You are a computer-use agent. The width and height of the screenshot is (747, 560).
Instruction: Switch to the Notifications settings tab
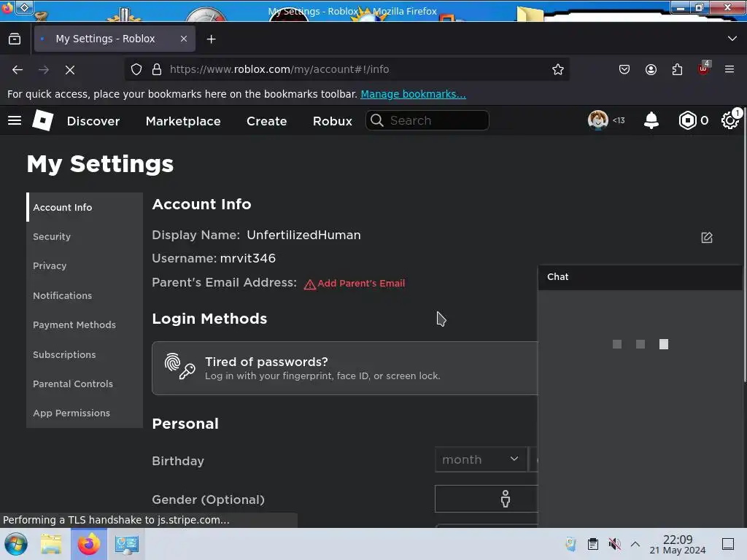pyautogui.click(x=85, y=295)
